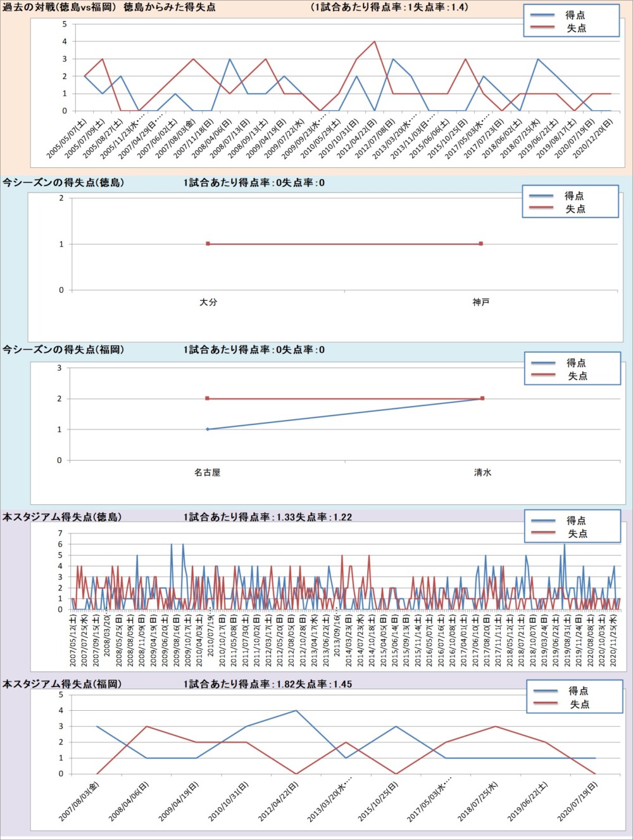Select the 清水 axis label
This screenshot has width=633, height=840.
pos(482,473)
